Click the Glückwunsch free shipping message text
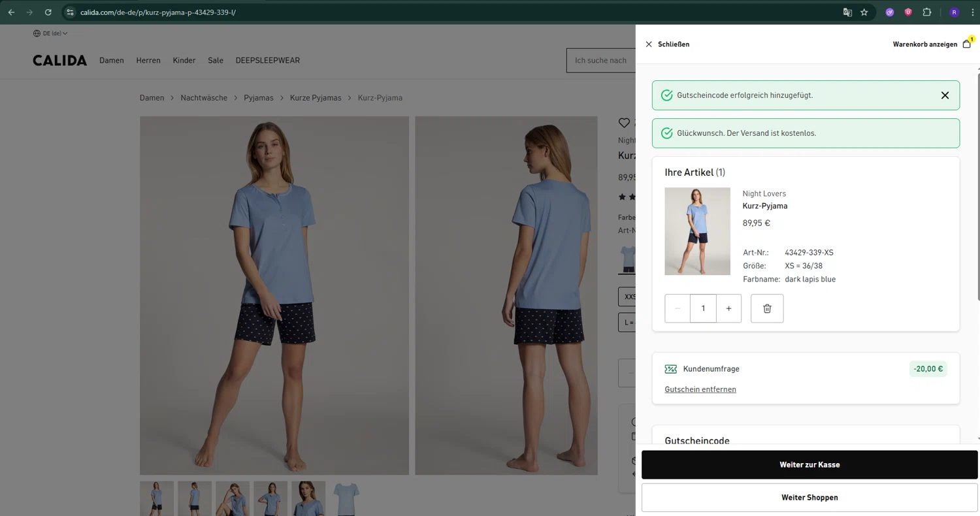980x516 pixels. (x=746, y=133)
